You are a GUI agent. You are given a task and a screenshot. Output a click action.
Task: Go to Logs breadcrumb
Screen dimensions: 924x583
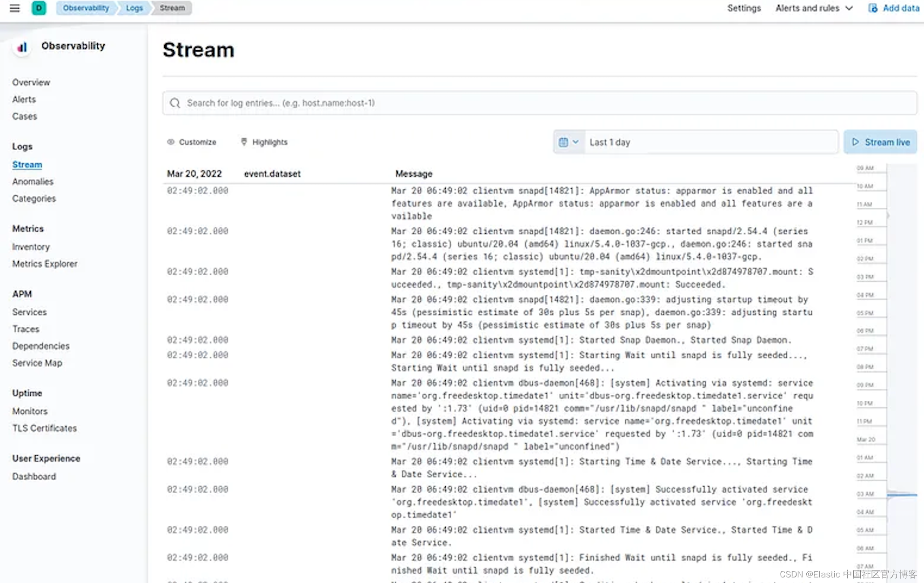pos(134,8)
